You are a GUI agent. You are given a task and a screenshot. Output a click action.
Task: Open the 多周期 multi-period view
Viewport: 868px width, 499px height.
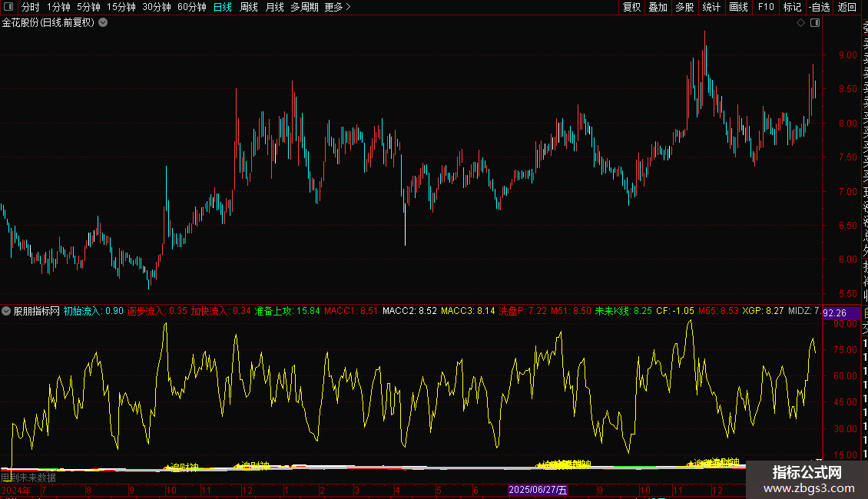click(x=304, y=7)
